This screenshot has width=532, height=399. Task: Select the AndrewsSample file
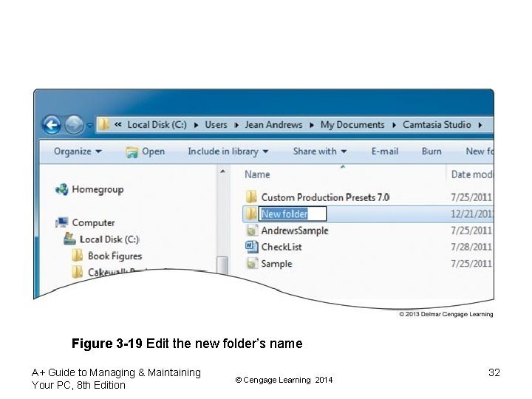coord(295,231)
